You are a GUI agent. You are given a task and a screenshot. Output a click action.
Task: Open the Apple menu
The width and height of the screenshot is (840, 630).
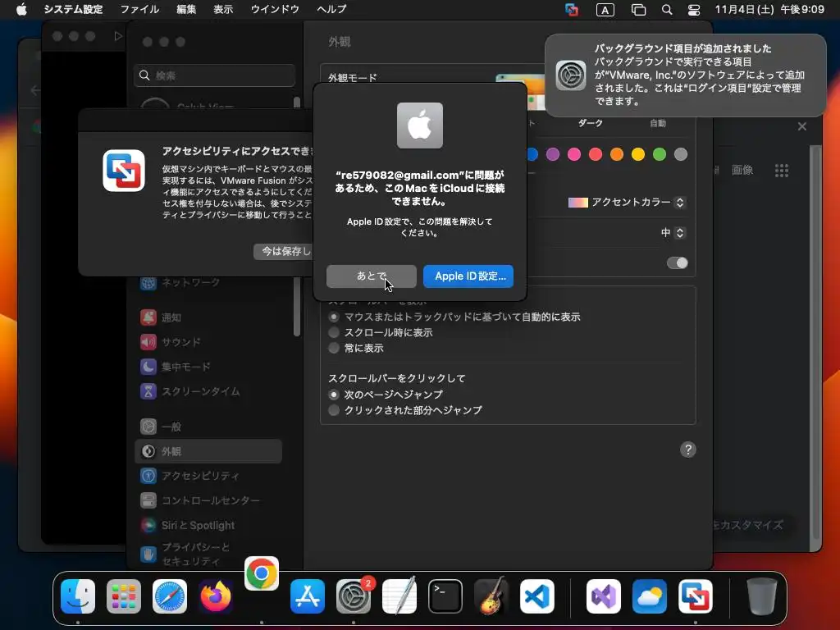21,9
